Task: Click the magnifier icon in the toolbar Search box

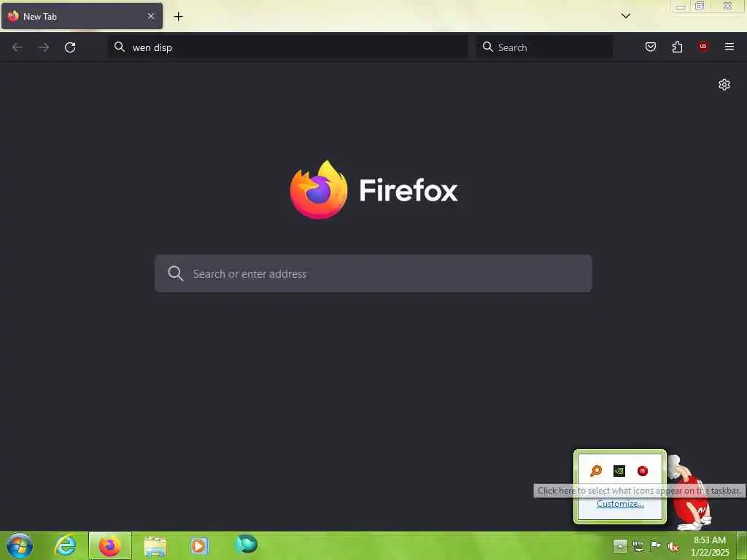Action: coord(488,47)
